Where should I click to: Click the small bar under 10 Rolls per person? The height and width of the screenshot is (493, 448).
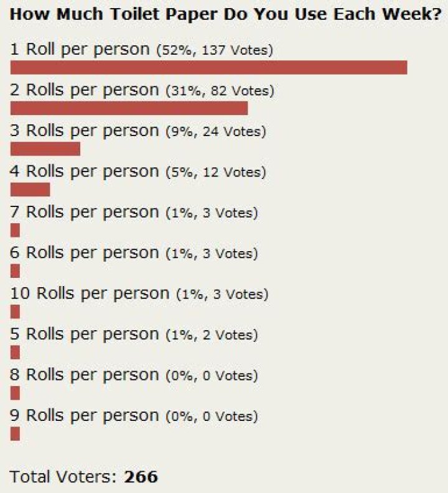pos(15,312)
